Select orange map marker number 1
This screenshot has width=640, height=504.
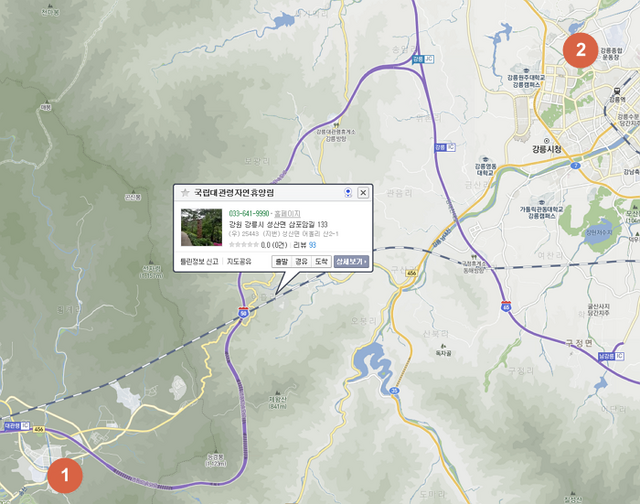pyautogui.click(x=65, y=475)
